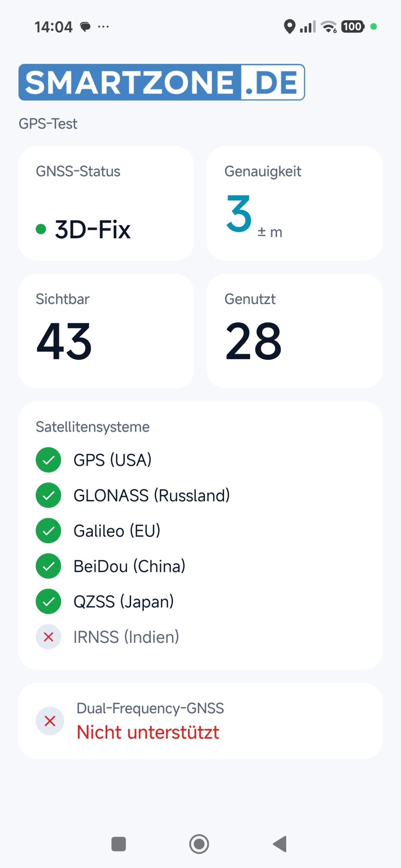Tap the green GPS (USA) checkmark icon

pyautogui.click(x=49, y=460)
